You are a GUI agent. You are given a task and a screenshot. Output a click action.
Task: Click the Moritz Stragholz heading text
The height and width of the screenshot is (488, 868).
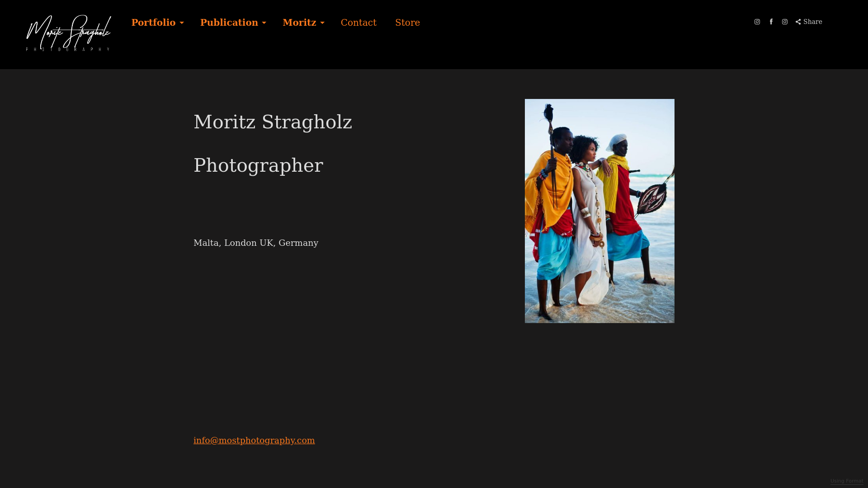[x=273, y=122]
